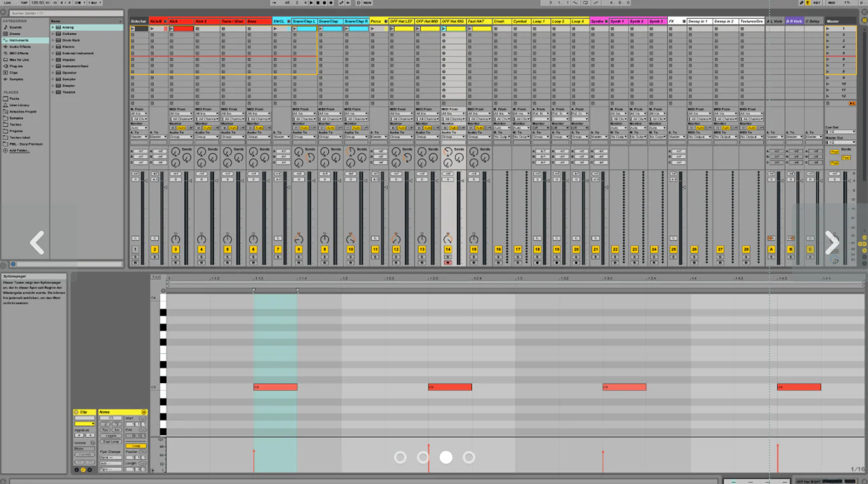Toggle the MIDI map mode switch
This screenshot has height=484, width=868.
[x=832, y=3]
